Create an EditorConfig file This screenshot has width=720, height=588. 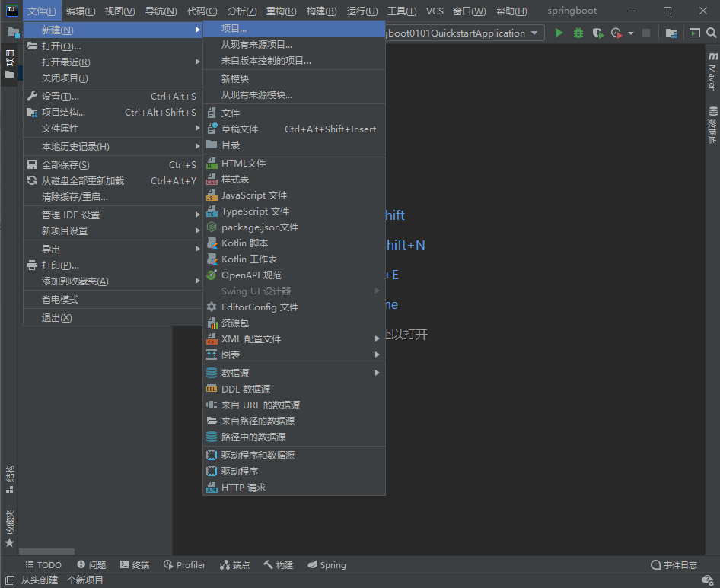pyautogui.click(x=294, y=307)
